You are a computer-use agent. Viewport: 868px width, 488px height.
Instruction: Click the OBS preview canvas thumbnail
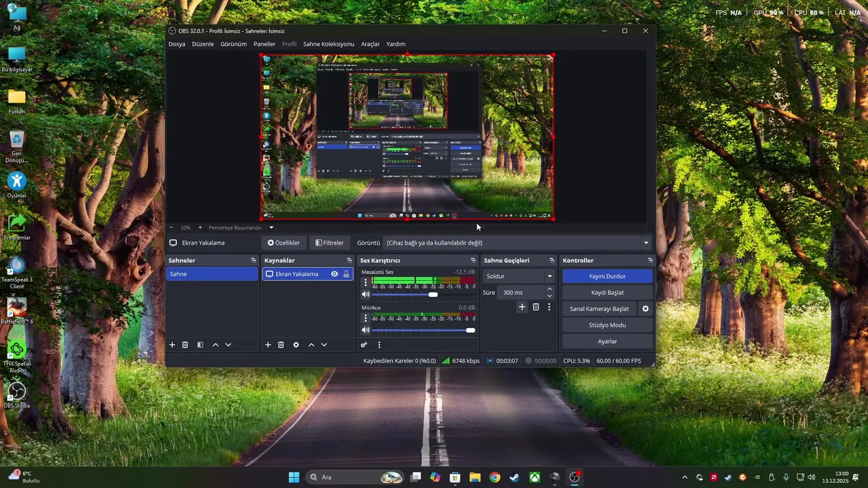coord(407,137)
